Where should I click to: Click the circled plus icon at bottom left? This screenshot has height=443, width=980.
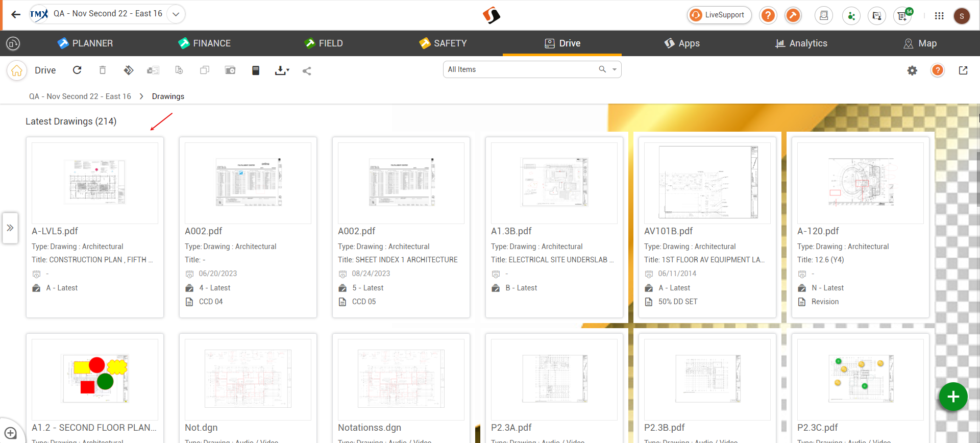(10, 434)
